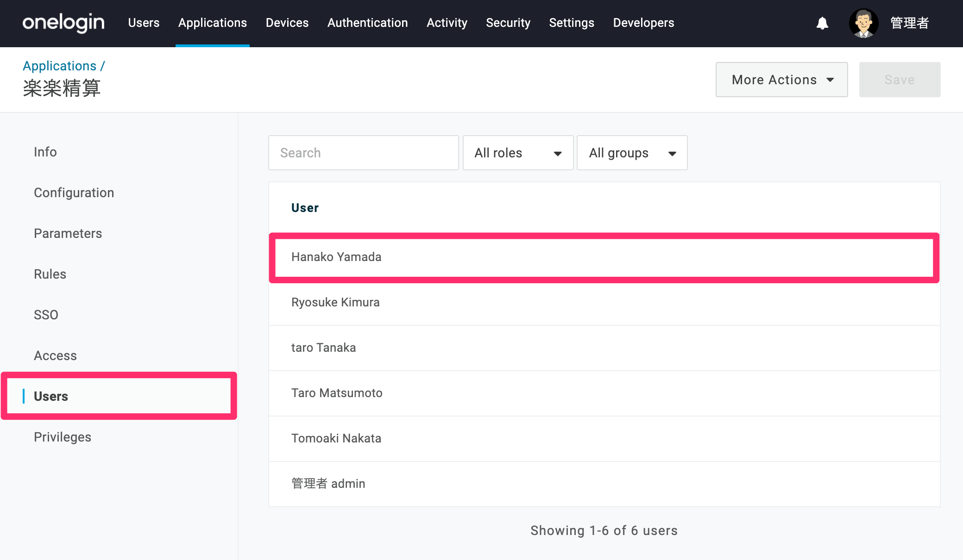
Task: Open the Applications top menu
Action: click(x=213, y=23)
